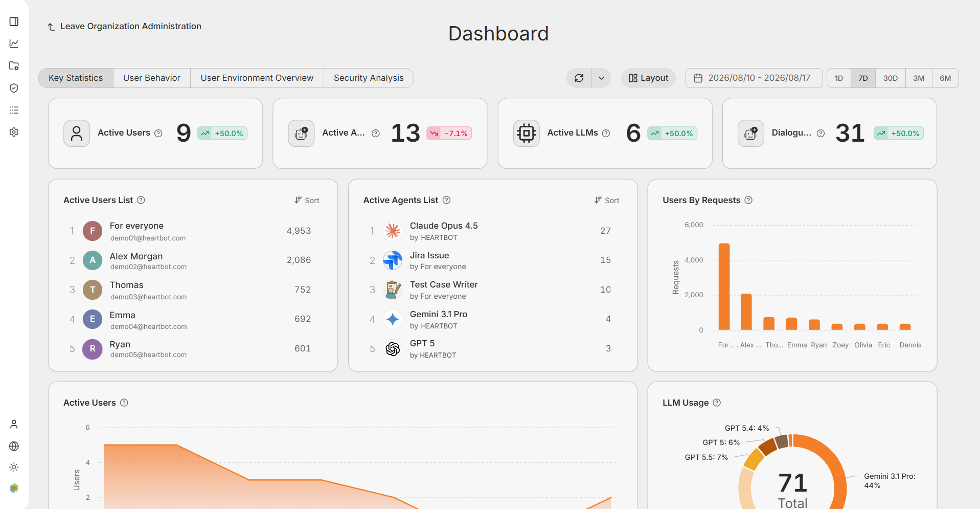Click Leave Organization Administration link
Viewport: 980px width, 509px height.
124,26
